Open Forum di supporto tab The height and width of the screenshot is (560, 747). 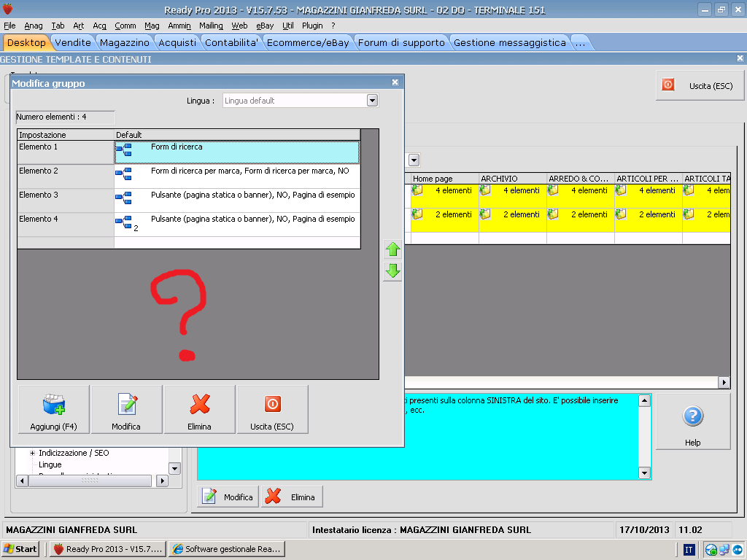pos(402,43)
